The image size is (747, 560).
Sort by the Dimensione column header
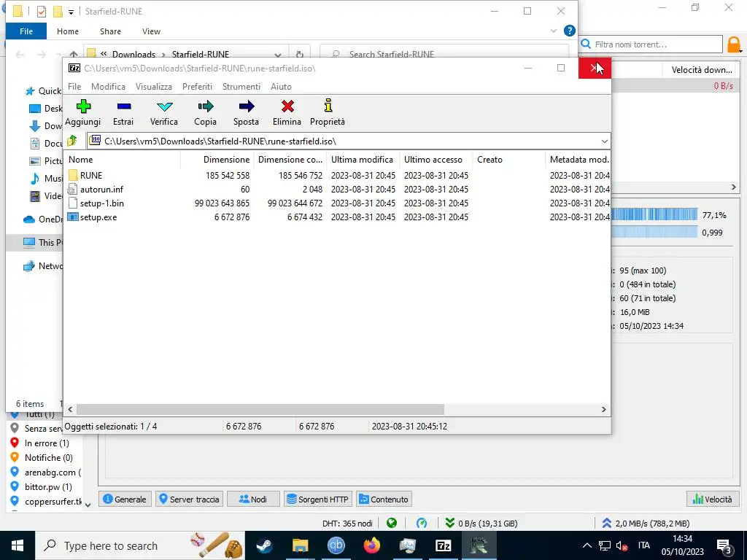click(x=217, y=160)
